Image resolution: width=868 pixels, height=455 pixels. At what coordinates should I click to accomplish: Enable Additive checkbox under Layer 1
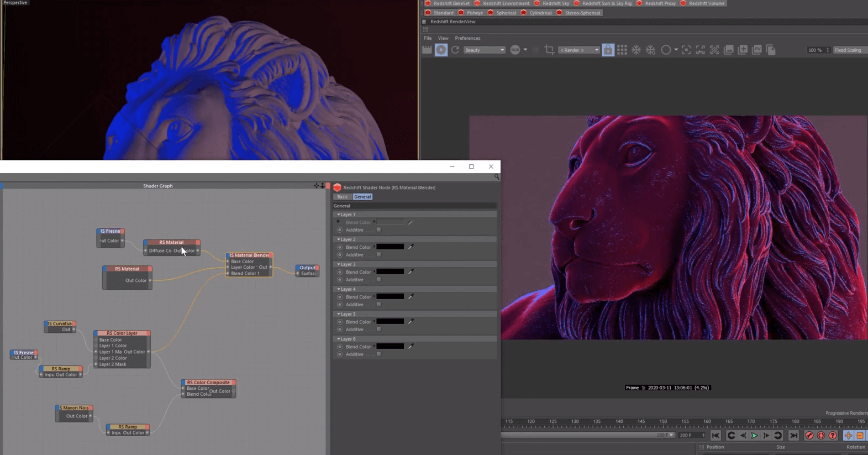378,230
